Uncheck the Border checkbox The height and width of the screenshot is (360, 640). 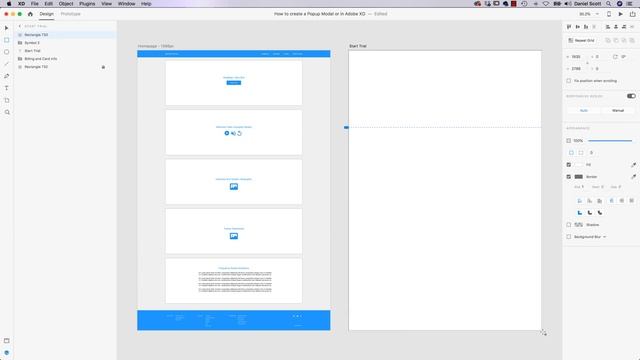(569, 177)
